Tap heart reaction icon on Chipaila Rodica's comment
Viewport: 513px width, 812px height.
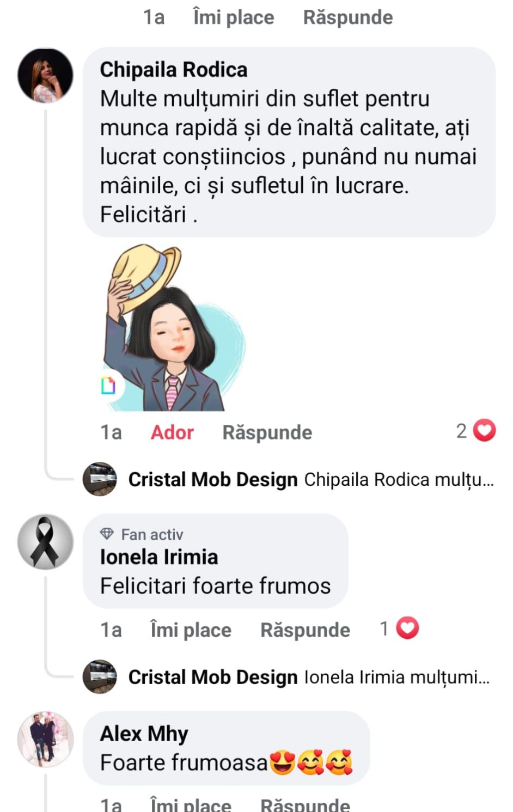pyautogui.click(x=484, y=431)
